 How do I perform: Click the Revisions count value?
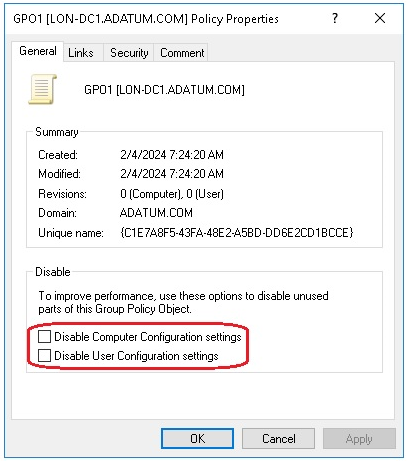tap(172, 194)
